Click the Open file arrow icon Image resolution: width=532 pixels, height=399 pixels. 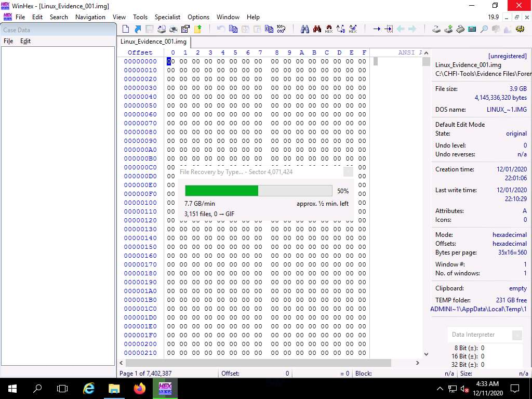[138, 29]
